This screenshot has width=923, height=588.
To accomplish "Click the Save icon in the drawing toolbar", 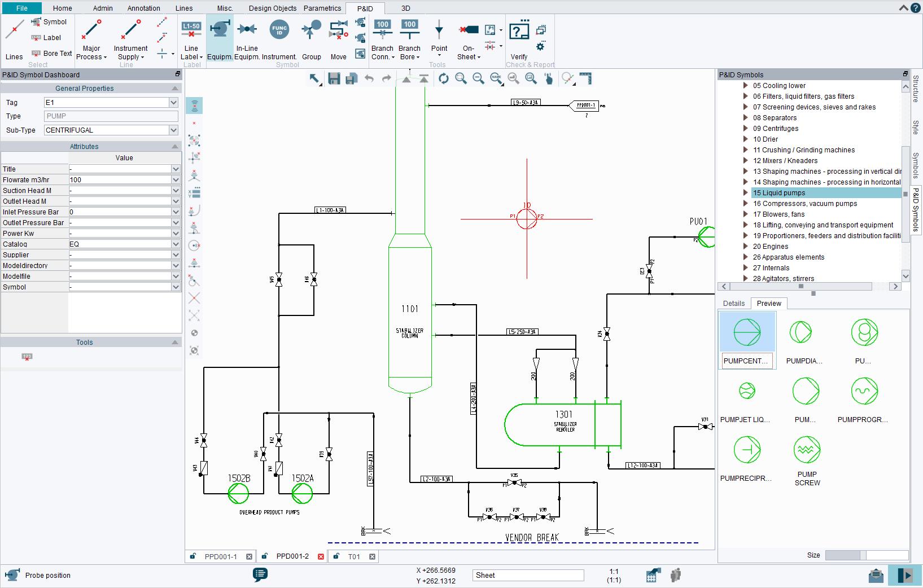I will pos(334,79).
